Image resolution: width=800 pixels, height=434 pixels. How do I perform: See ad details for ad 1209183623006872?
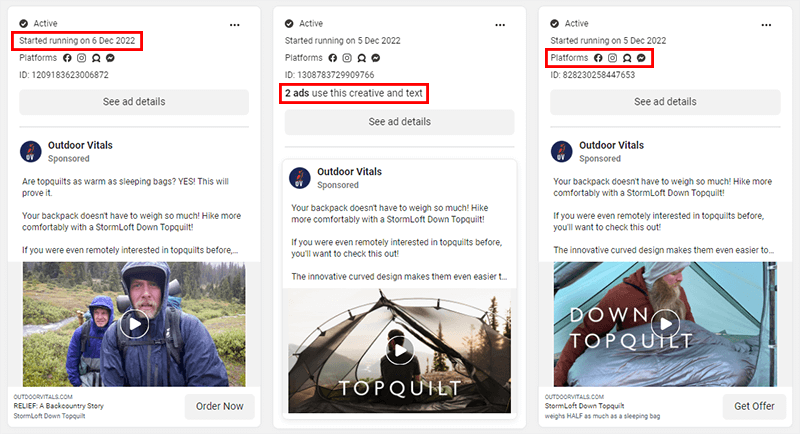point(134,102)
